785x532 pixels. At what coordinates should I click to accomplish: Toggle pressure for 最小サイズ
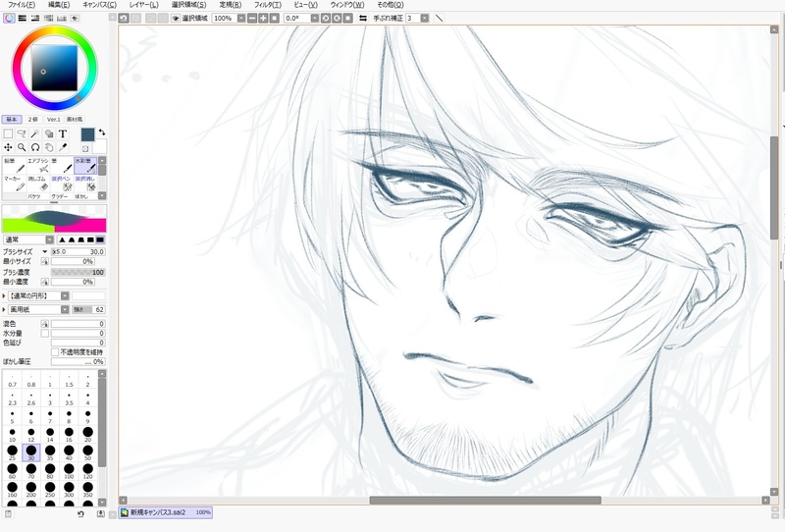tap(44, 261)
